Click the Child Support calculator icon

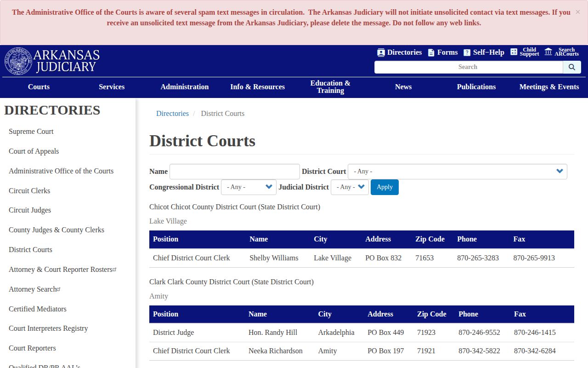click(x=514, y=52)
